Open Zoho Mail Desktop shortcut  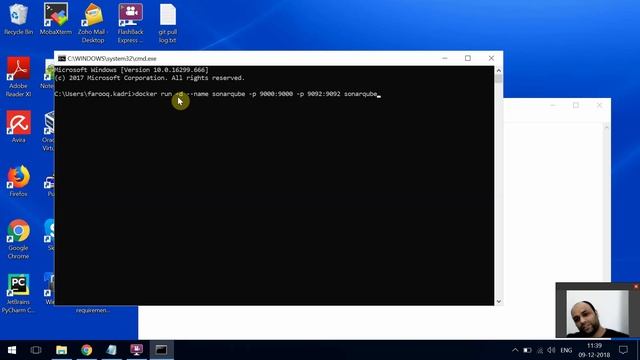93,23
